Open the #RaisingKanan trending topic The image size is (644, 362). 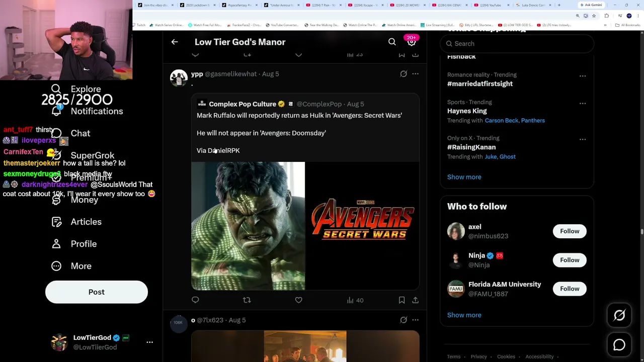471,147
